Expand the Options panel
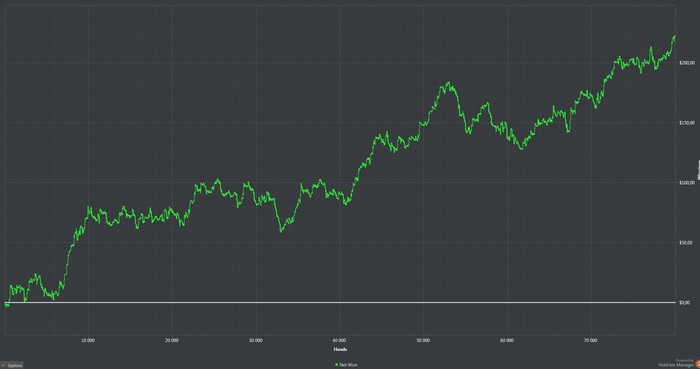Image resolution: width=700 pixels, height=369 pixels. coord(12,365)
